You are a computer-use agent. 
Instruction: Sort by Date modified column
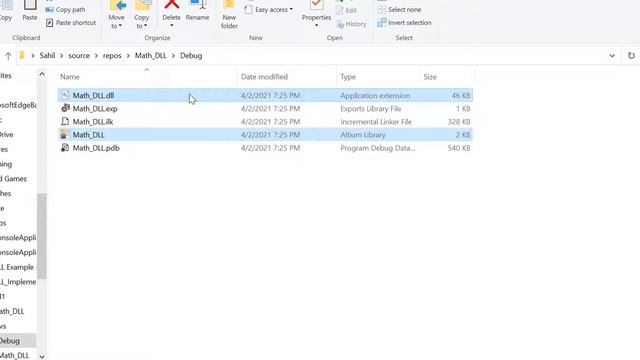[x=286, y=77]
